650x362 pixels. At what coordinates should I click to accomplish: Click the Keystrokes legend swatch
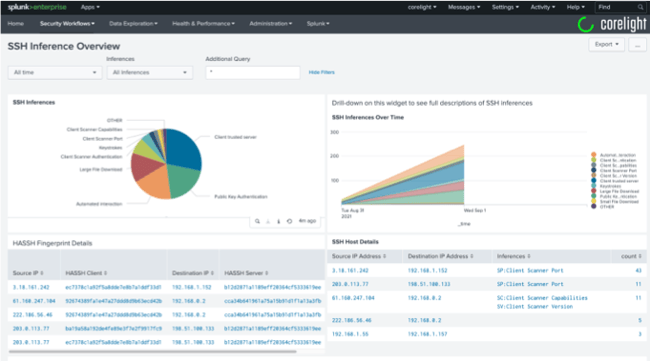pyautogui.click(x=594, y=186)
